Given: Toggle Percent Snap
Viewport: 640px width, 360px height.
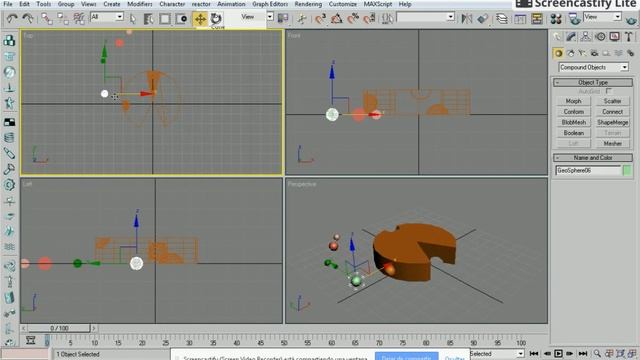Looking at the screenshot, I should pos(353,19).
